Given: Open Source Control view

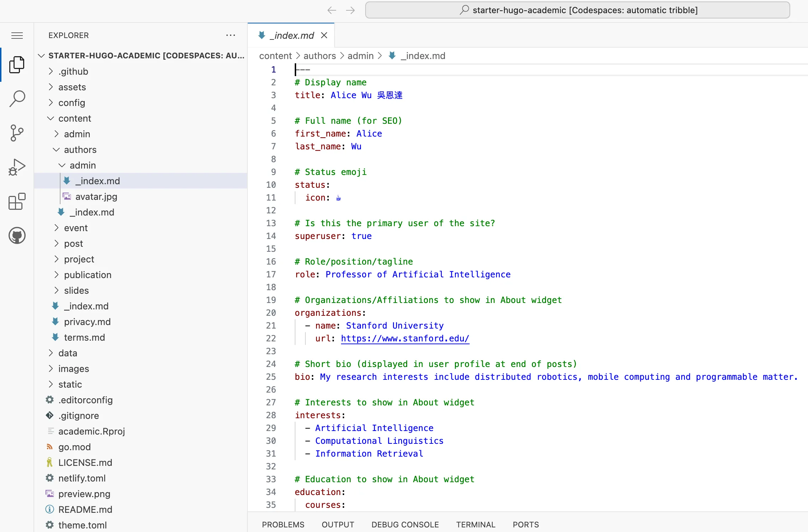Looking at the screenshot, I should pos(17,133).
